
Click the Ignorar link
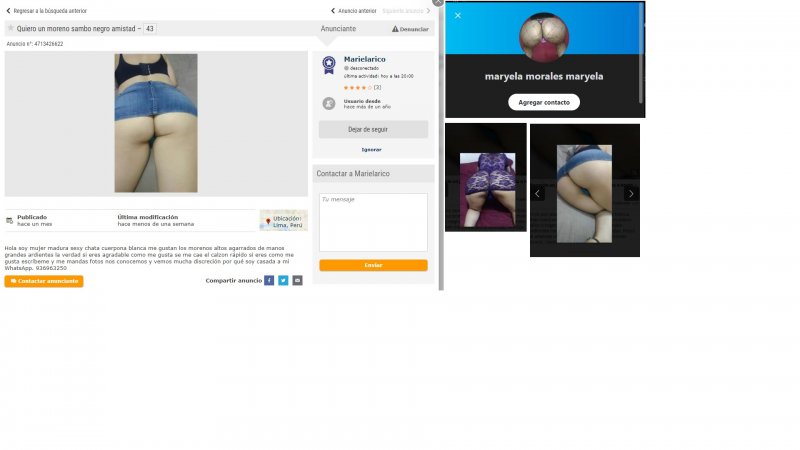tap(371, 149)
